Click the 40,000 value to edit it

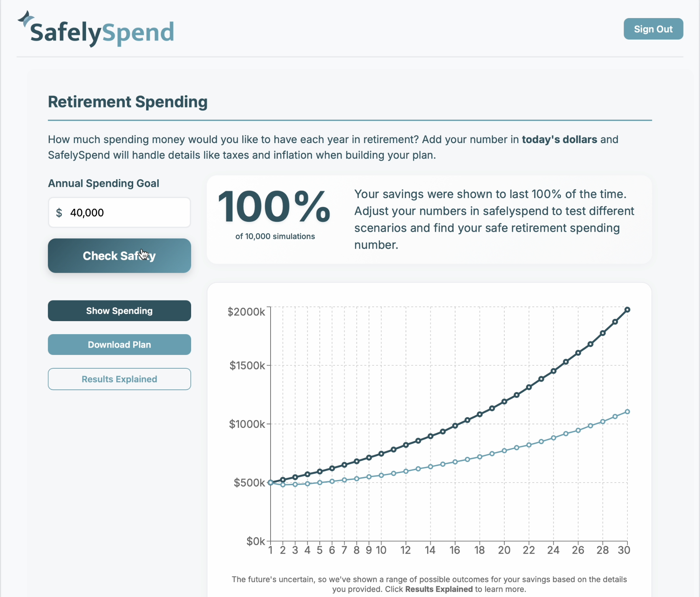pos(86,212)
